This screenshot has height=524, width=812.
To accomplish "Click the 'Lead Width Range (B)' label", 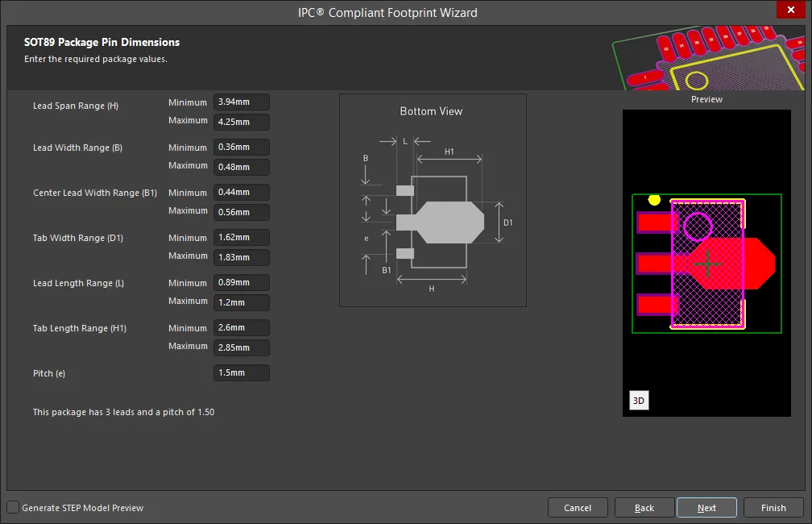I will (x=77, y=148).
